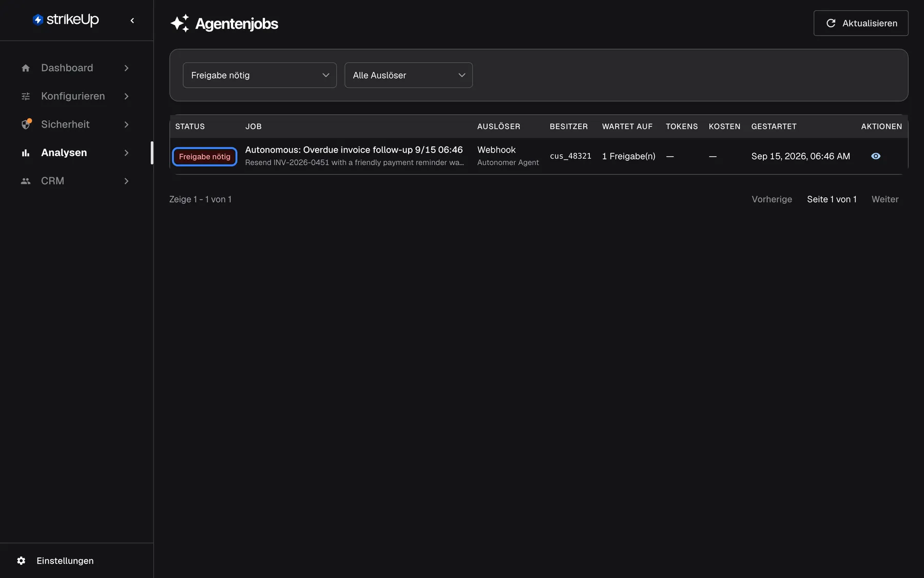Click the STATUS column header
The image size is (924, 578).
point(190,126)
